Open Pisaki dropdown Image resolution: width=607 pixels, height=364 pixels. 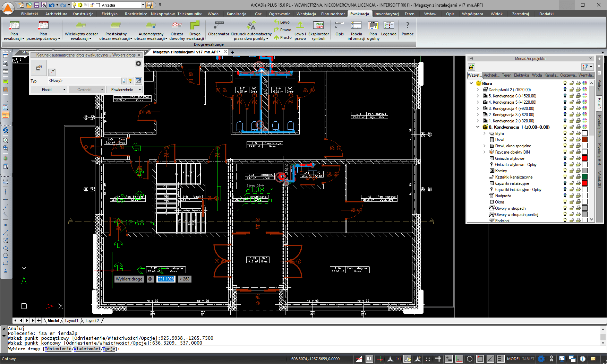click(x=49, y=90)
